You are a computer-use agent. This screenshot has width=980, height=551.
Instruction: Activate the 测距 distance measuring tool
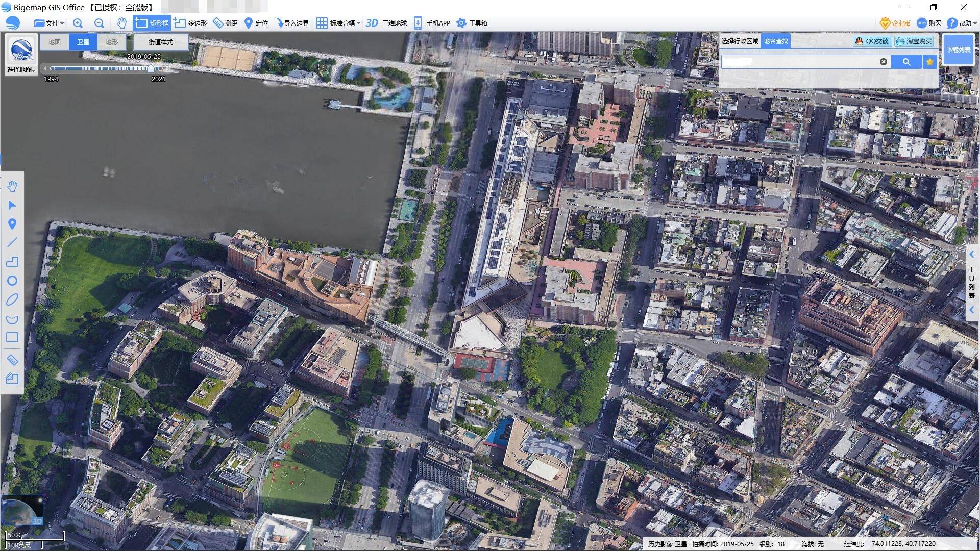[x=225, y=23]
